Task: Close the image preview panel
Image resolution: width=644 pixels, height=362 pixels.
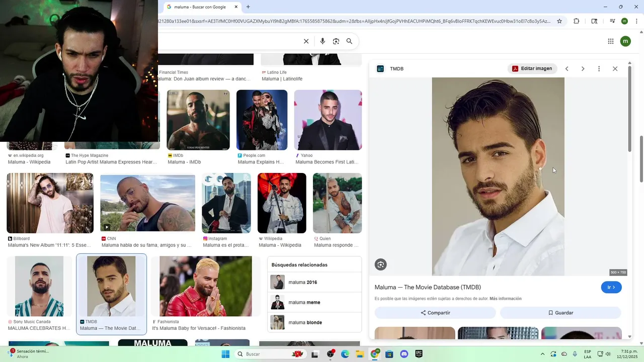Action: 615,69
